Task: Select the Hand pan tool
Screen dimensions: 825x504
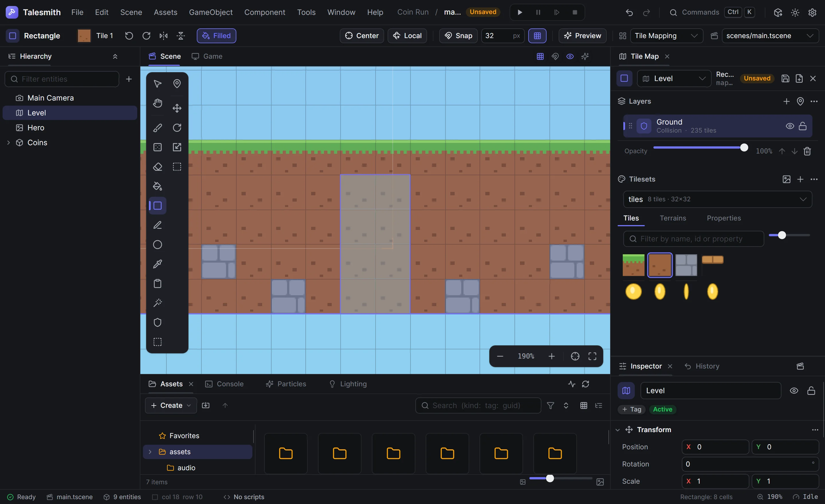Action: coord(157,103)
